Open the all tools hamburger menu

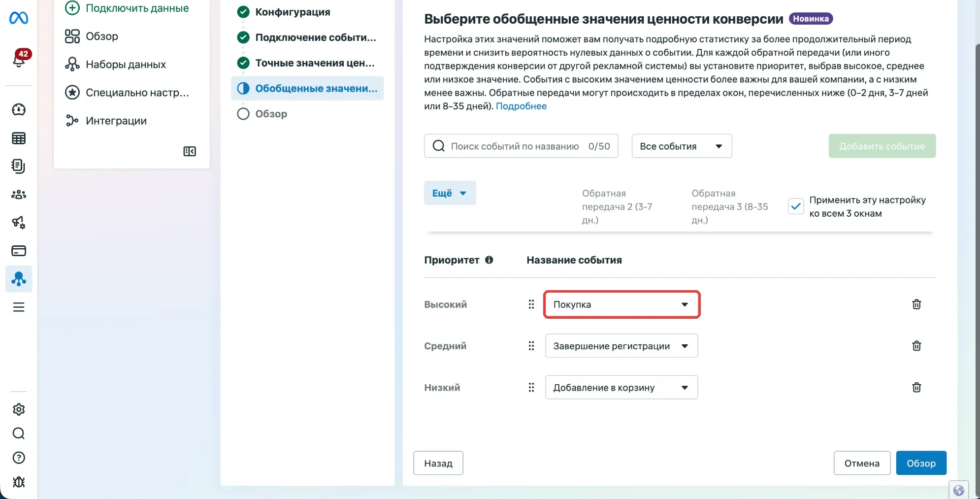19,307
